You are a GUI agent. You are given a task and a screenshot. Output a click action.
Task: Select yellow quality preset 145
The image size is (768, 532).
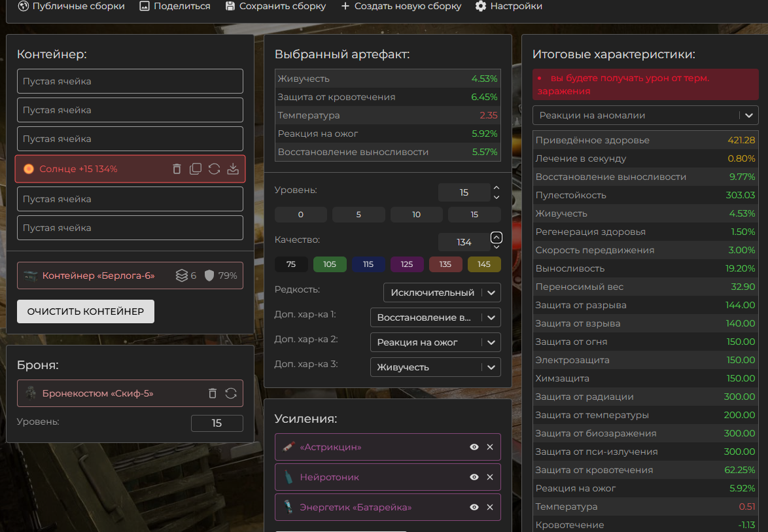(x=484, y=264)
